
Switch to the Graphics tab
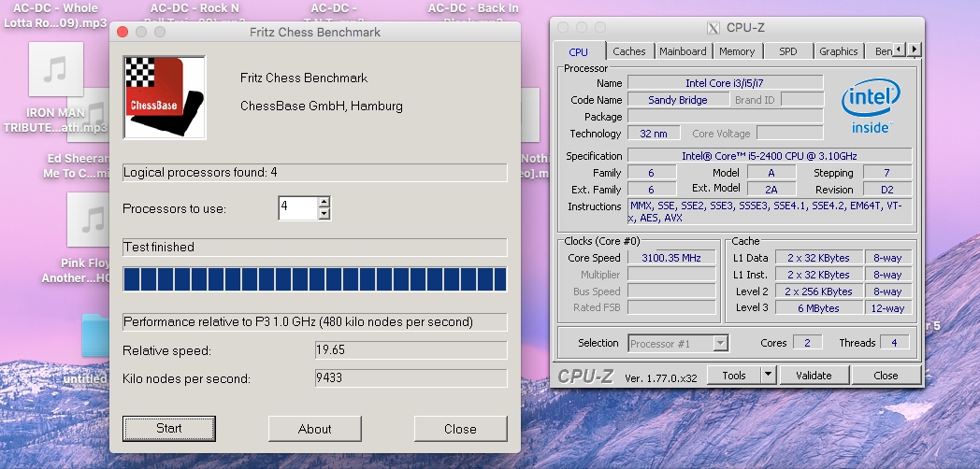pos(839,51)
